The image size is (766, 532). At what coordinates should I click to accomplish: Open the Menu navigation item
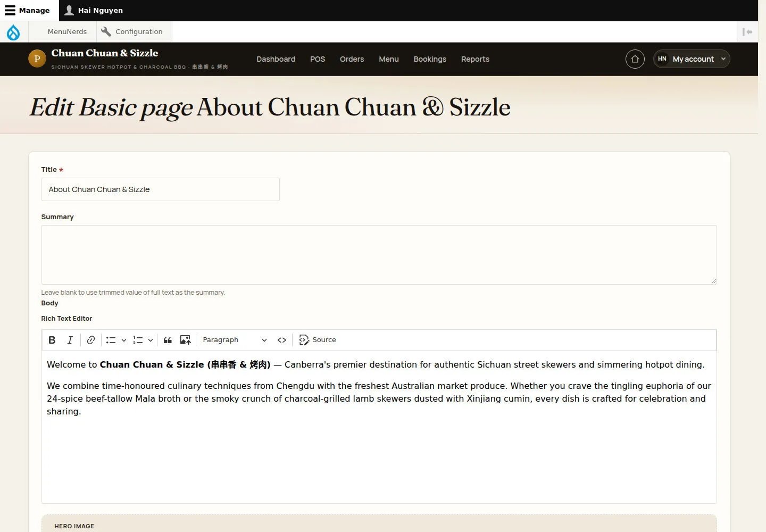click(389, 59)
